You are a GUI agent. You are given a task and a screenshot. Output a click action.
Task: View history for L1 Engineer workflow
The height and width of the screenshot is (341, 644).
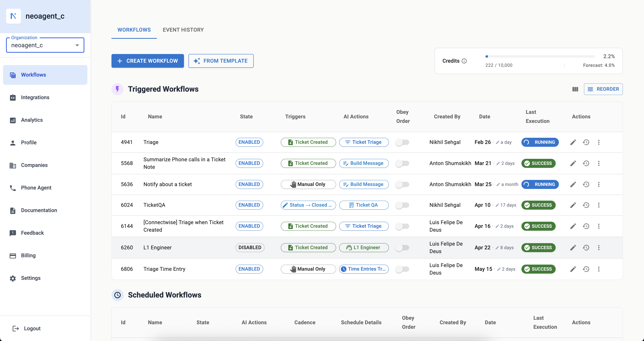coord(586,248)
